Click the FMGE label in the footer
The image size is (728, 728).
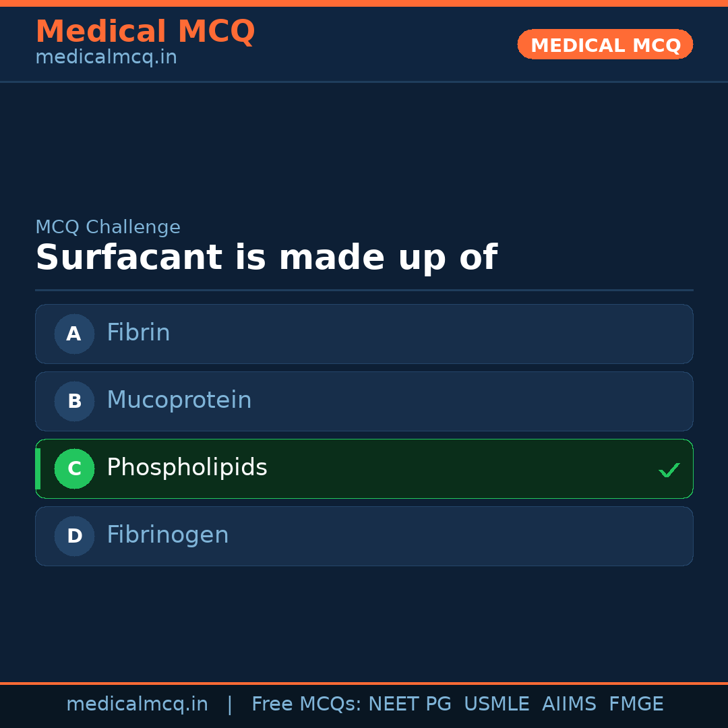[636, 704]
